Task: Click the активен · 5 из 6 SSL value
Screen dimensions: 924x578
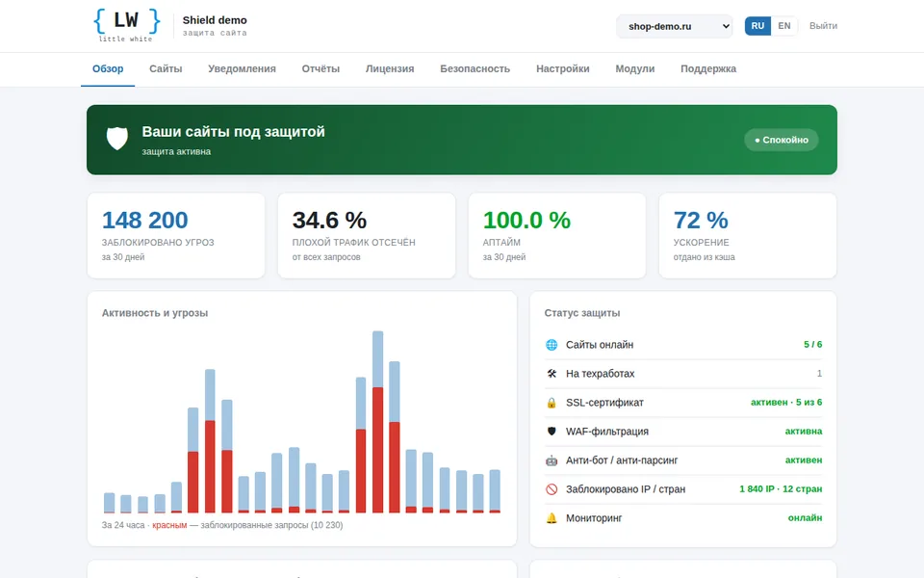Action: 786,403
